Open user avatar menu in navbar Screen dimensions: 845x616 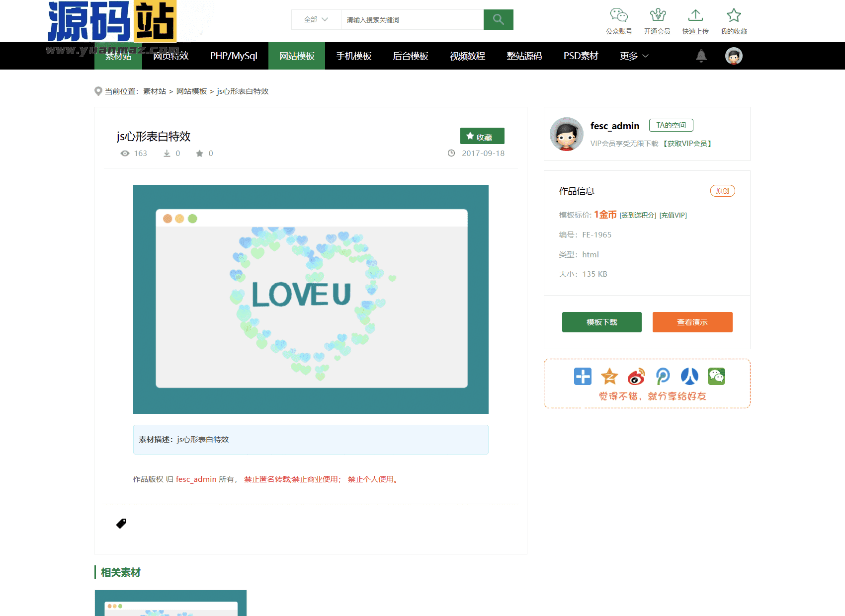pos(734,56)
